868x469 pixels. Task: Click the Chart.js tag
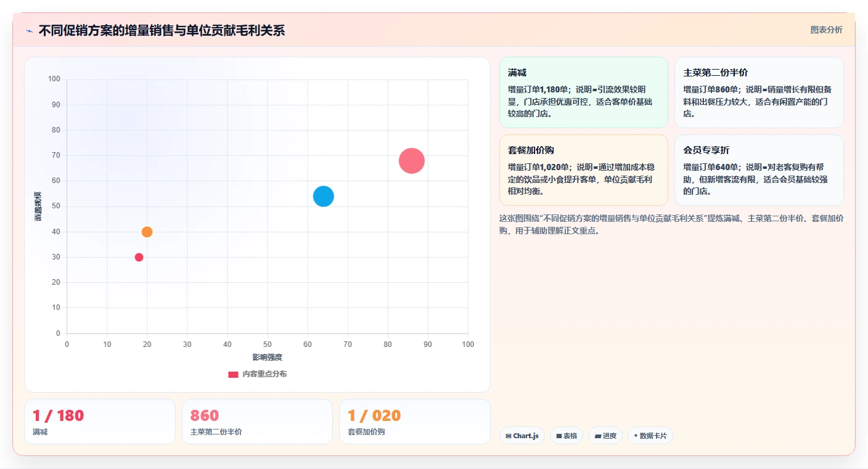[x=522, y=436]
